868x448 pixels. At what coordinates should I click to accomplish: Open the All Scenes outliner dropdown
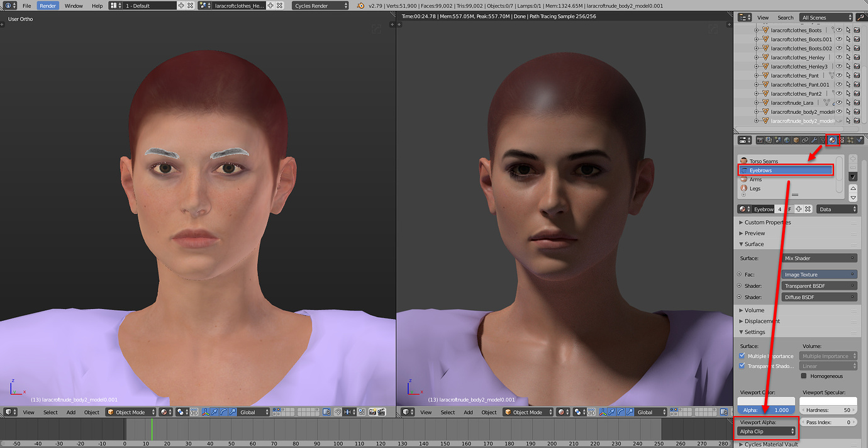[826, 17]
